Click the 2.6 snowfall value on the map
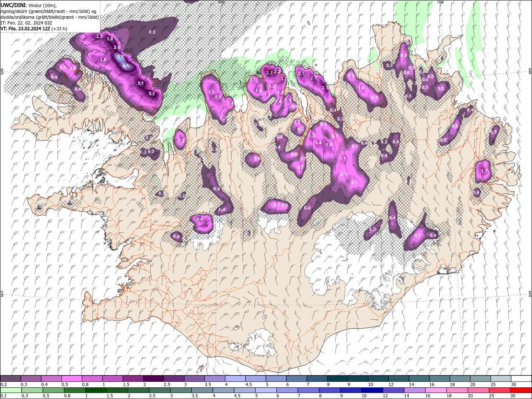The width and height of the screenshot is (532, 399). click(x=117, y=47)
